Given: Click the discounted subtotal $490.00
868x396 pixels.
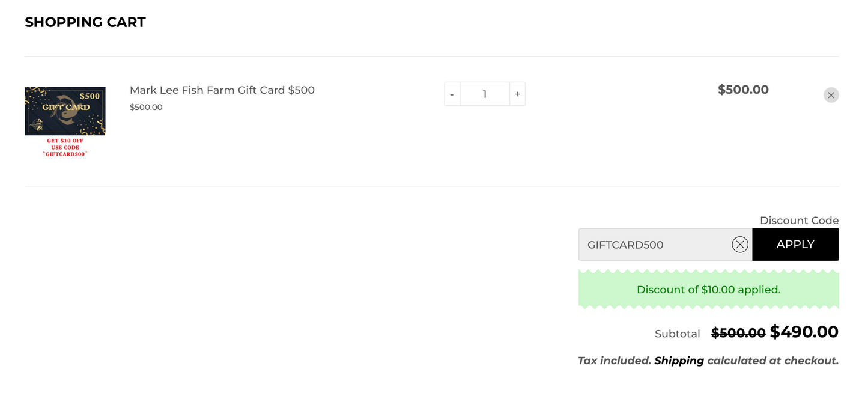Looking at the screenshot, I should click(x=804, y=331).
